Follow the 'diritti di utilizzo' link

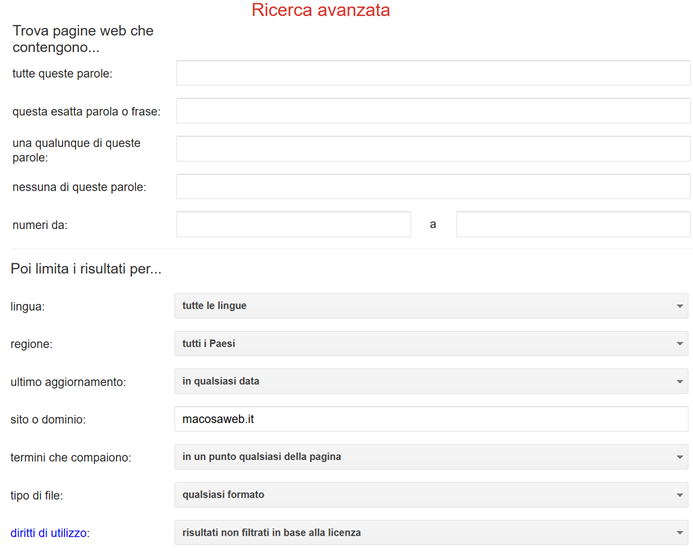click(x=50, y=533)
